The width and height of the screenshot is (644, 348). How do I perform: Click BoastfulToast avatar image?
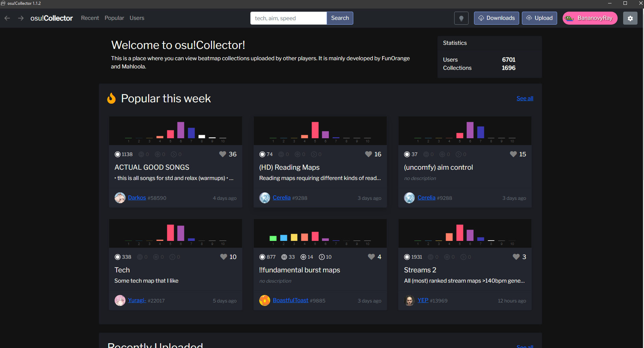coord(265,300)
